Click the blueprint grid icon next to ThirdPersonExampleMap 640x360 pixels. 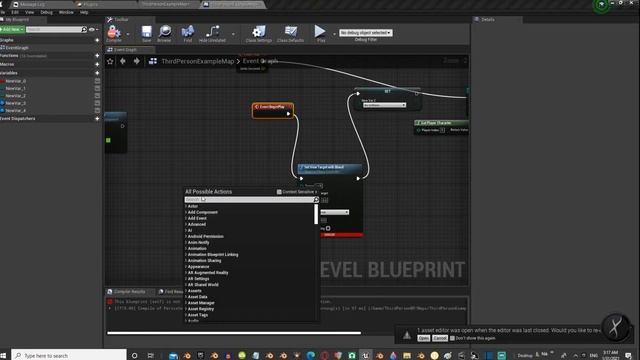153,61
